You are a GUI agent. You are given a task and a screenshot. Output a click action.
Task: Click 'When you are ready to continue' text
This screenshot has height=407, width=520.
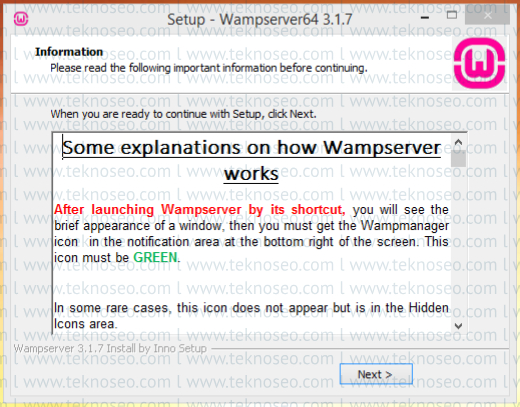click(x=183, y=114)
